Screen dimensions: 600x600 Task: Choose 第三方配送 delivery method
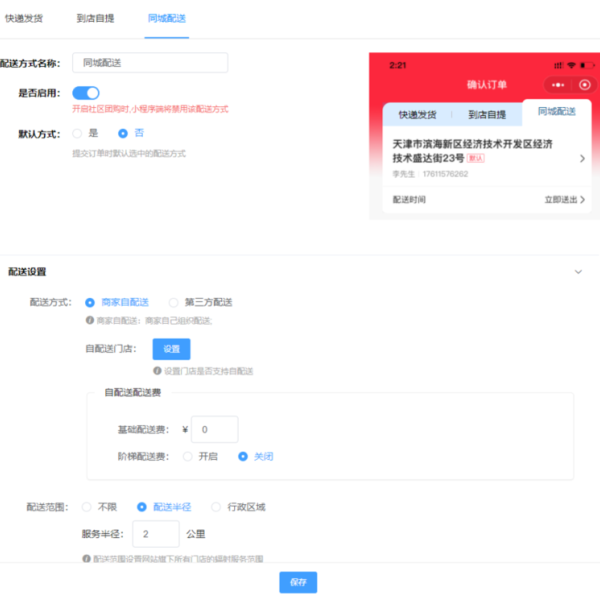coord(174,302)
